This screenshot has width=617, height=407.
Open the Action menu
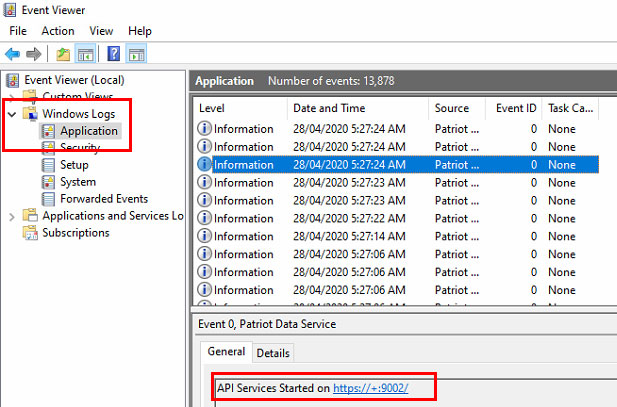click(58, 31)
